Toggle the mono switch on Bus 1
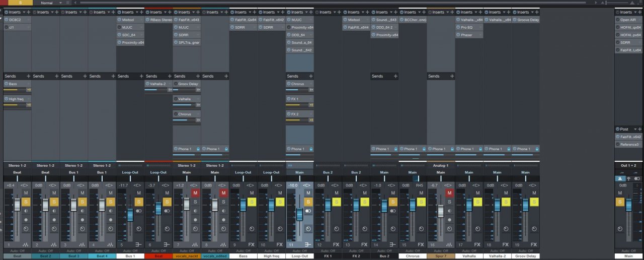Image resolution: width=644 pixels, height=260 pixels. pos(138,211)
